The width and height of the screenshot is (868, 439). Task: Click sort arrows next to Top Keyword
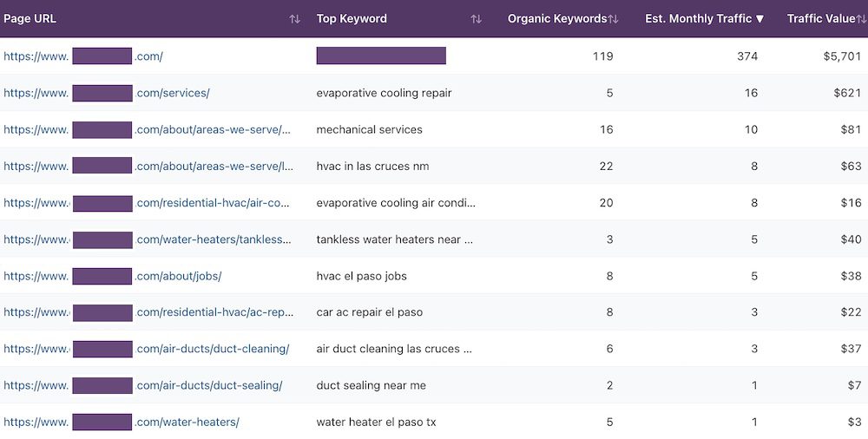[476, 19]
